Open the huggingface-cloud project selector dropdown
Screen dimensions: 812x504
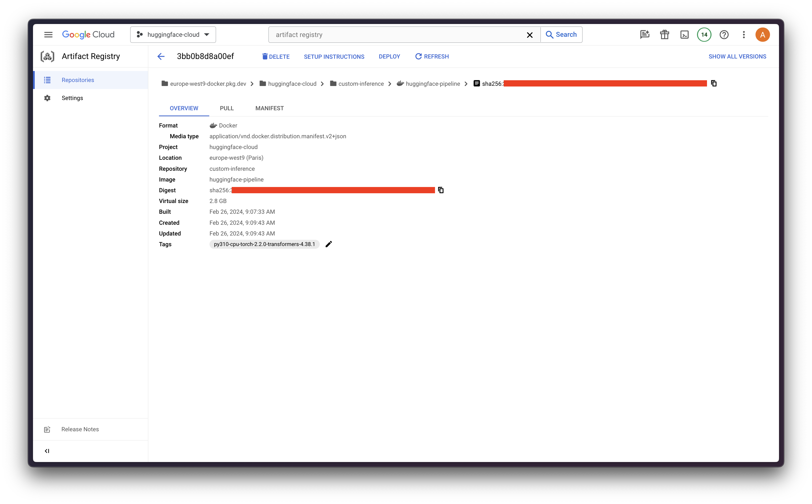pyautogui.click(x=173, y=35)
